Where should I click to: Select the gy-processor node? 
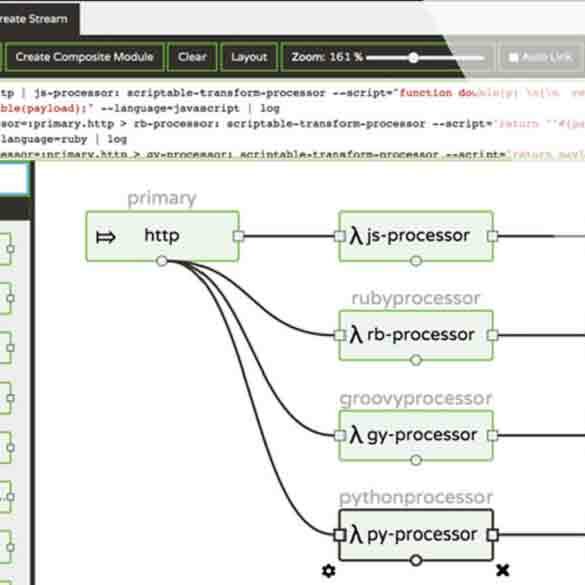pos(416,435)
